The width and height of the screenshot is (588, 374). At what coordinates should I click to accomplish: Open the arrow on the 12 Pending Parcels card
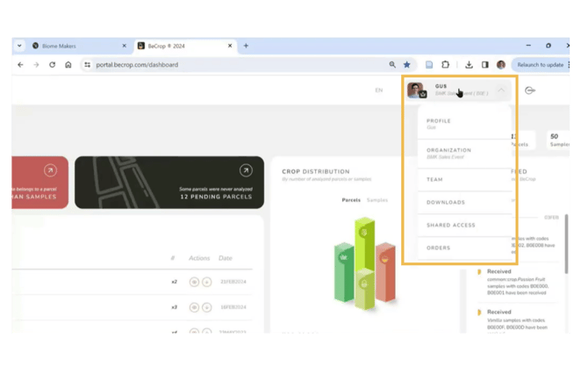tap(246, 170)
